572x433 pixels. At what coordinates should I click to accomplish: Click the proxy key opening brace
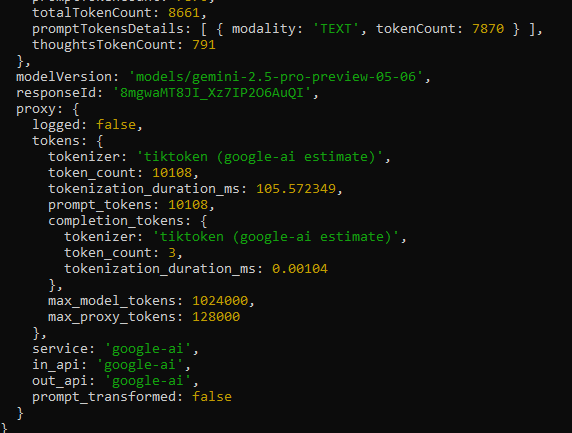[x=76, y=109]
